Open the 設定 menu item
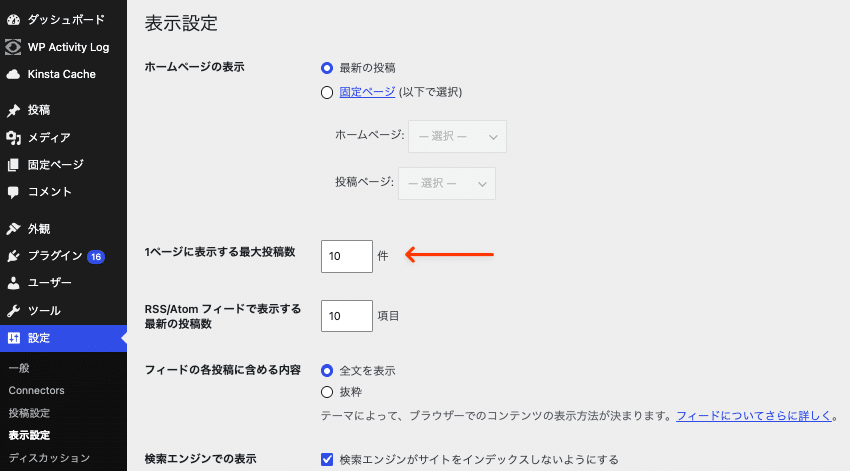This screenshot has width=850, height=471. point(63,338)
